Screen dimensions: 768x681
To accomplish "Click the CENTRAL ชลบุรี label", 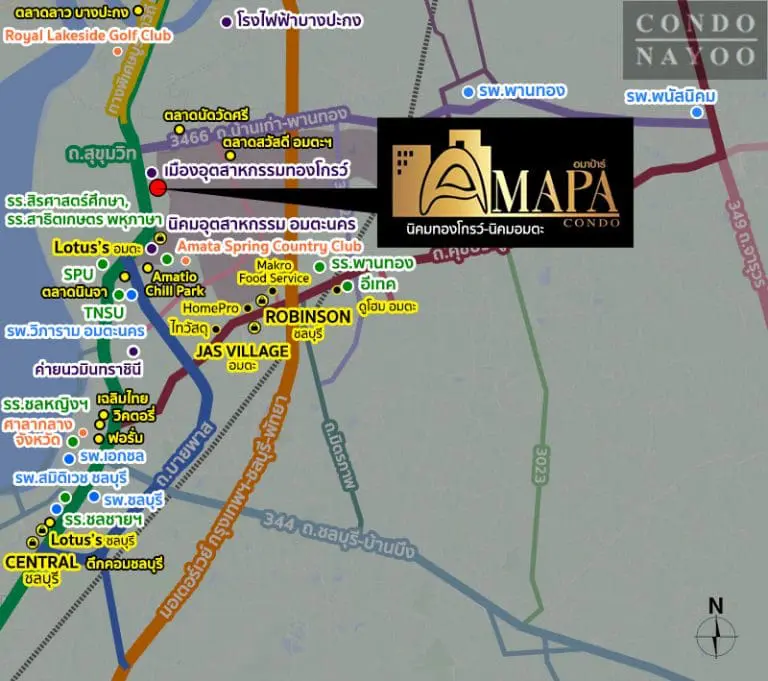I will click(42, 569).
